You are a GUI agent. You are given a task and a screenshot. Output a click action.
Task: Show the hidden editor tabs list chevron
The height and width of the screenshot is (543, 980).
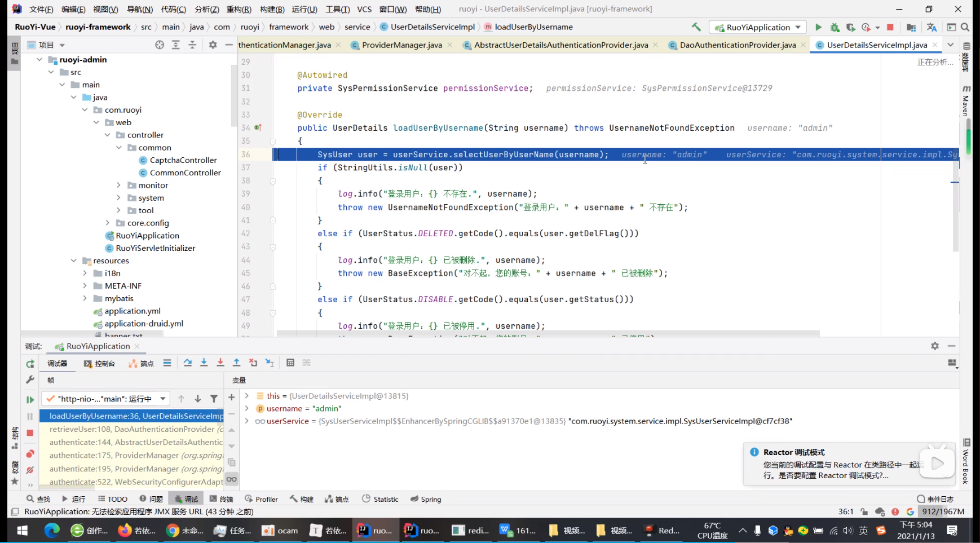tap(950, 45)
